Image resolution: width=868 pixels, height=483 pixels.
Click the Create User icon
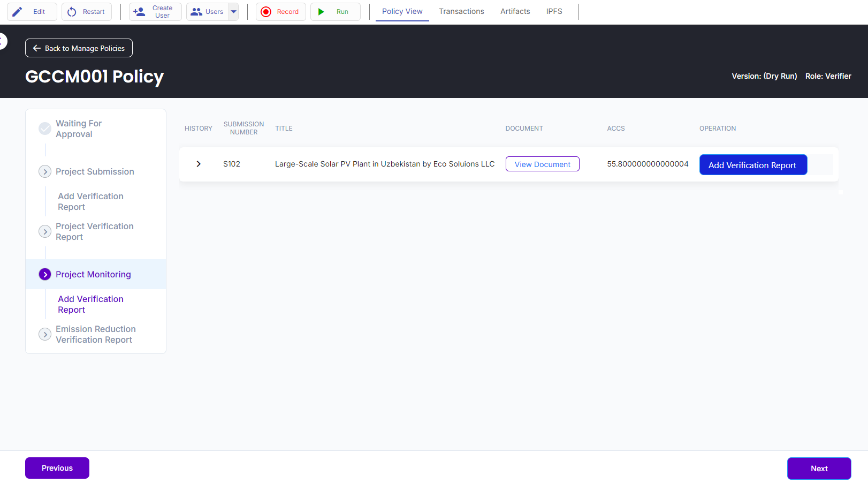click(x=139, y=12)
